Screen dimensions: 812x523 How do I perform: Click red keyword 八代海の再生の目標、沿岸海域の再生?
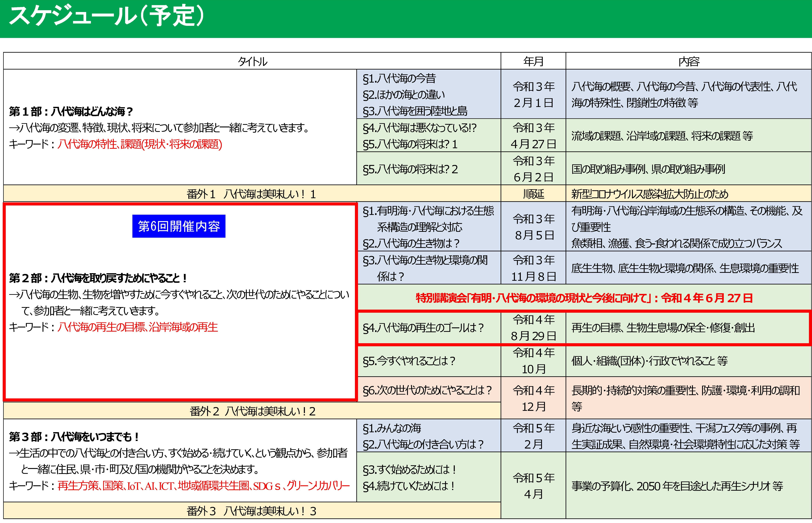137,327
